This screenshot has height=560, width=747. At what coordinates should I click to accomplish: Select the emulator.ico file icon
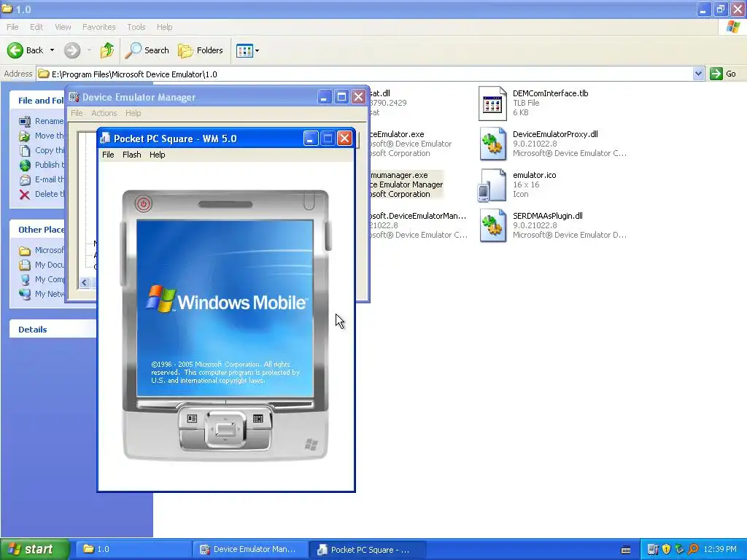[x=492, y=185]
